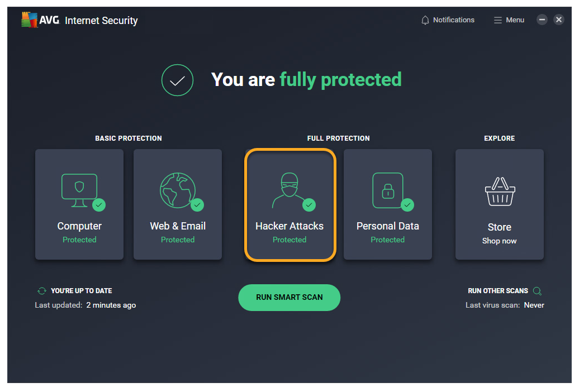579x392 pixels.
Task: Click Shop now on the Store tile
Action: click(499, 241)
